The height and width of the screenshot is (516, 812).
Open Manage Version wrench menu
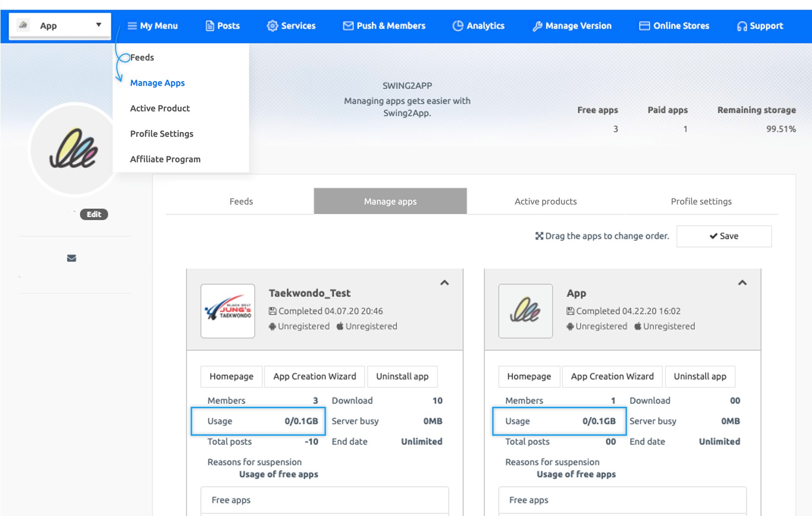pos(572,26)
